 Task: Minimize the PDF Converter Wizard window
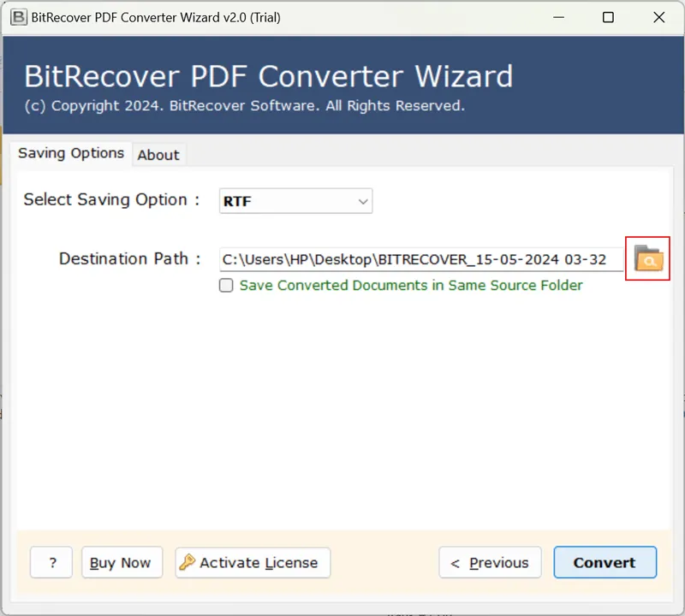[558, 17]
